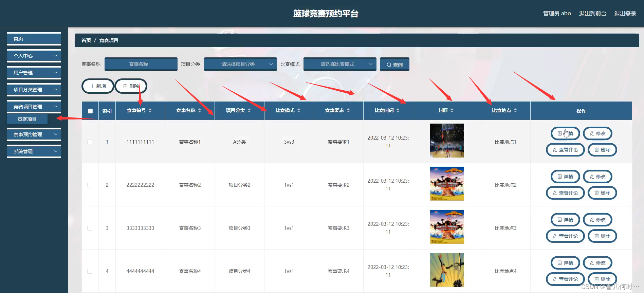644x293 pixels.
Task: Sort the table by 封面 column
Action: tap(452, 110)
